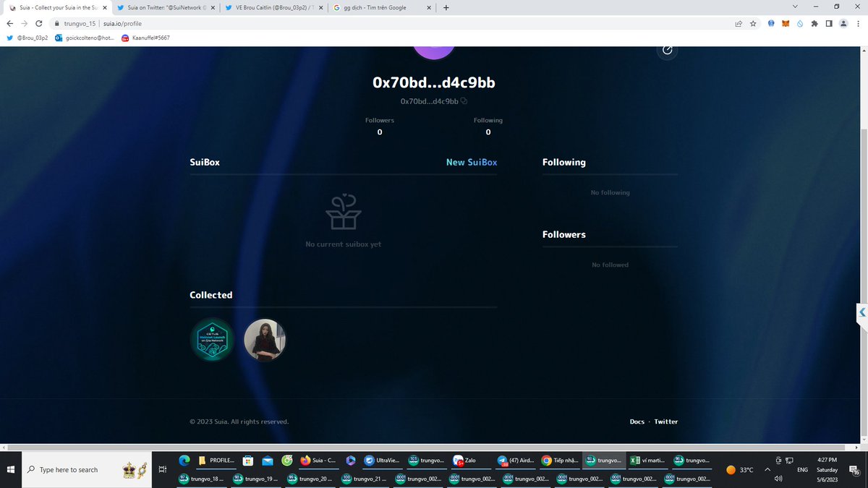Share this page icon in address bar
868x488 pixels.
pos(739,23)
